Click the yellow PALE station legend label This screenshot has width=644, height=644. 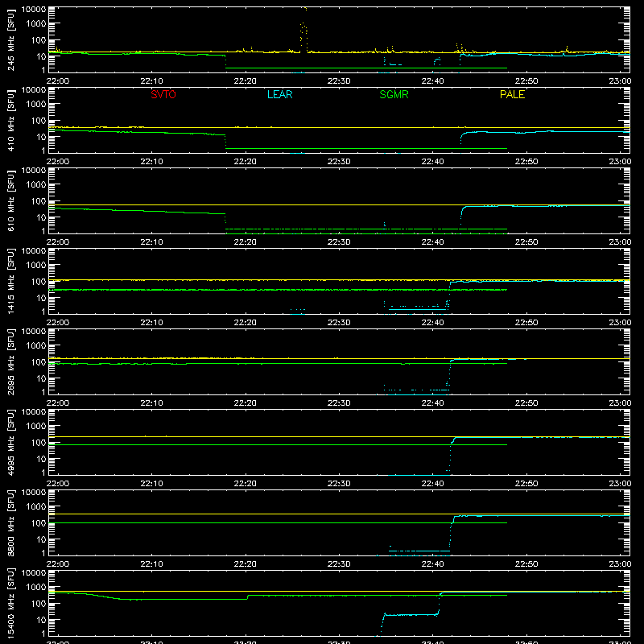(x=512, y=94)
